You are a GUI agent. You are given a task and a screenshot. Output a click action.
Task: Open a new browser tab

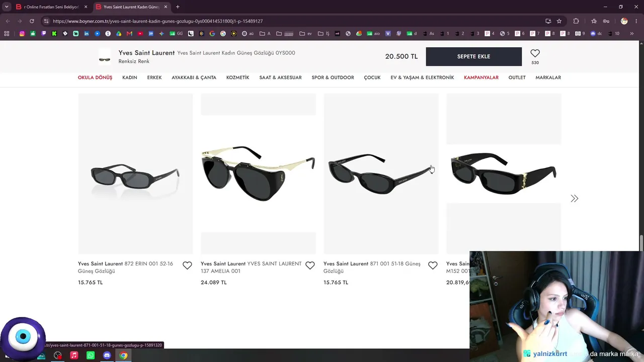[x=178, y=7]
